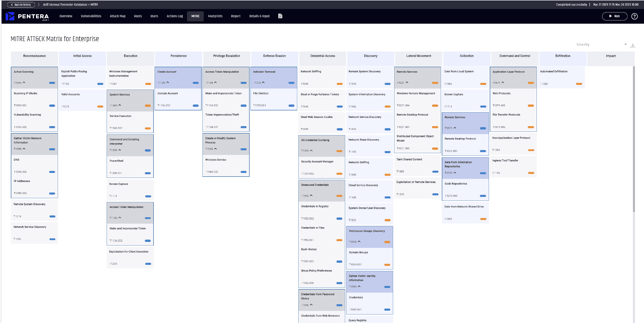Viewport: 644px width, 323px height.
Task: Collapse Command and Scripting Interpreter T1059
Action: pos(120,150)
